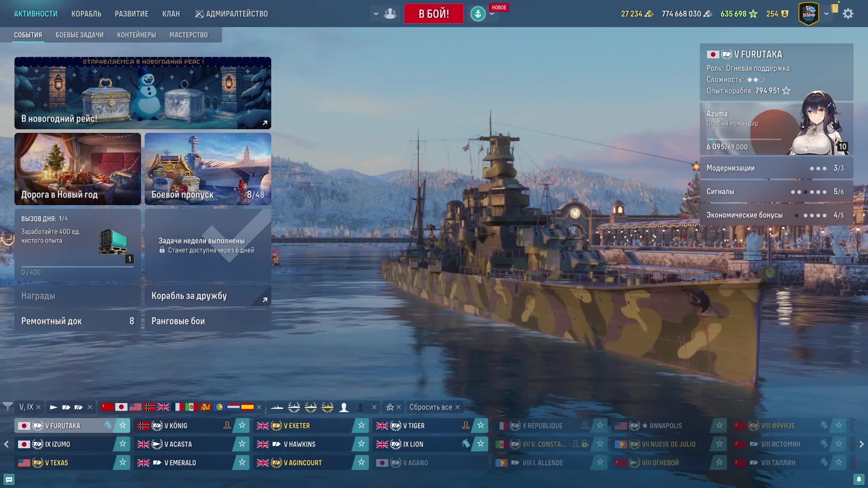
Task: Toggle favorite star for IX Izumo
Action: click(123, 444)
